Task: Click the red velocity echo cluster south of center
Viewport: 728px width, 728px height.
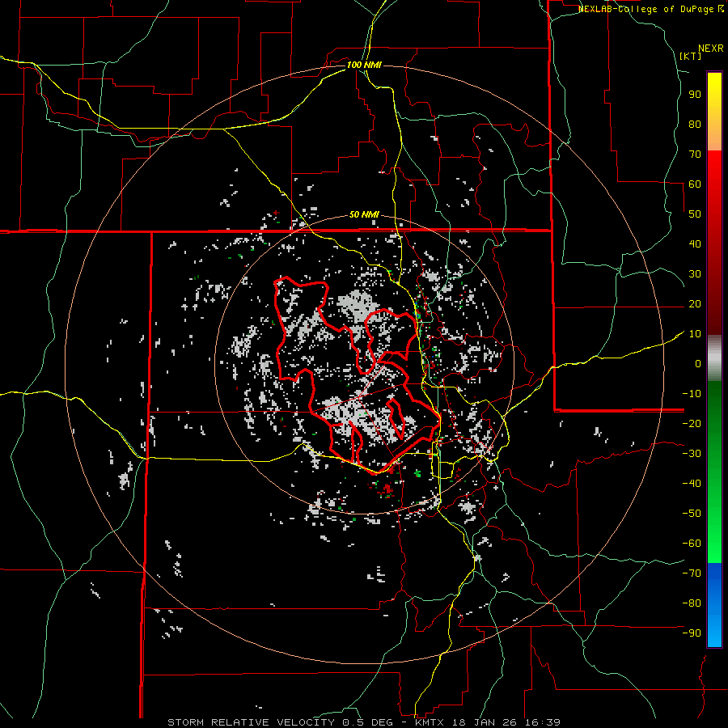Action: tap(387, 488)
